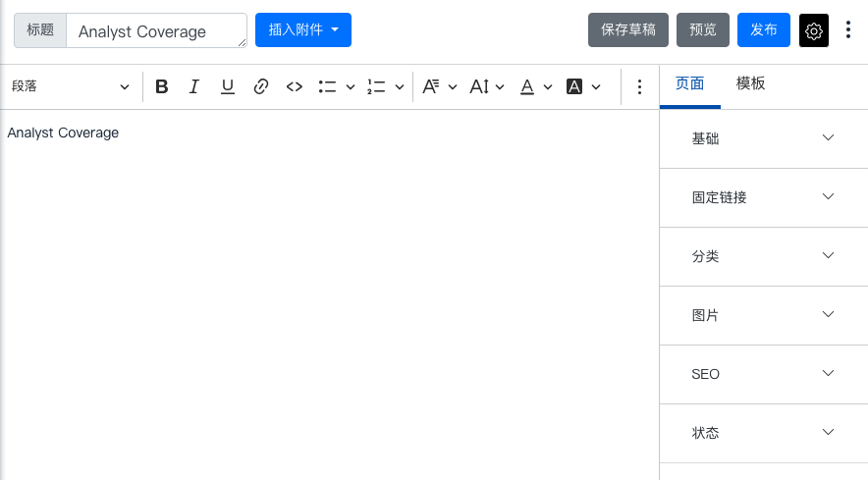Select the 页面 tab
The image size is (868, 480).
pyautogui.click(x=690, y=83)
